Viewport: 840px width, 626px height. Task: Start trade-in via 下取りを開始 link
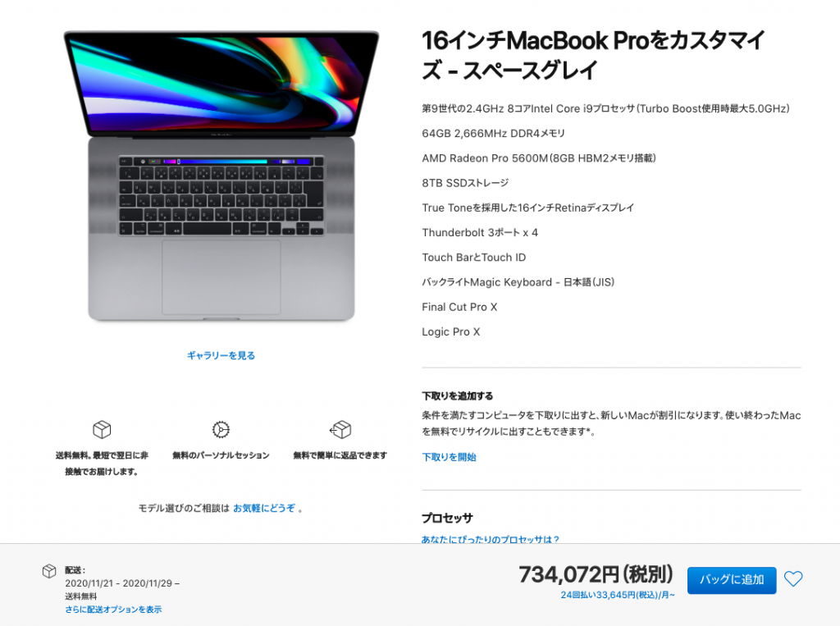coord(449,457)
